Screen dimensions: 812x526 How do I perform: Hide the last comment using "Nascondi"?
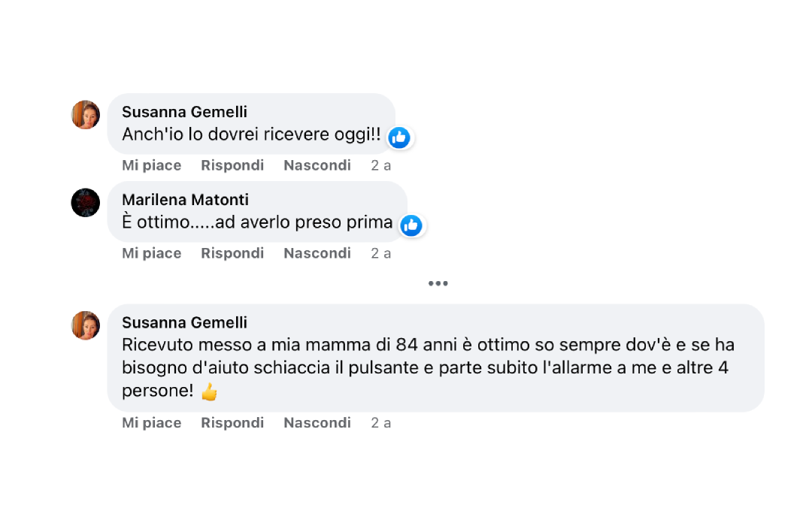[x=317, y=423]
